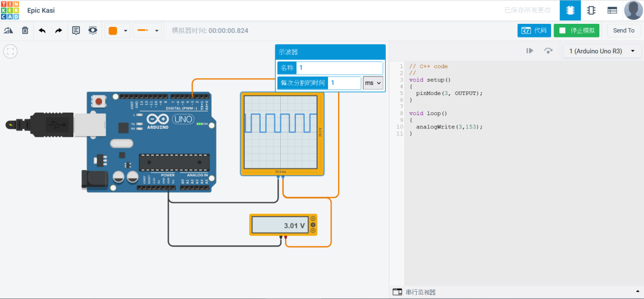Screen dimensions: 644x299
Task: Open the notes tool
Action: 76,30
